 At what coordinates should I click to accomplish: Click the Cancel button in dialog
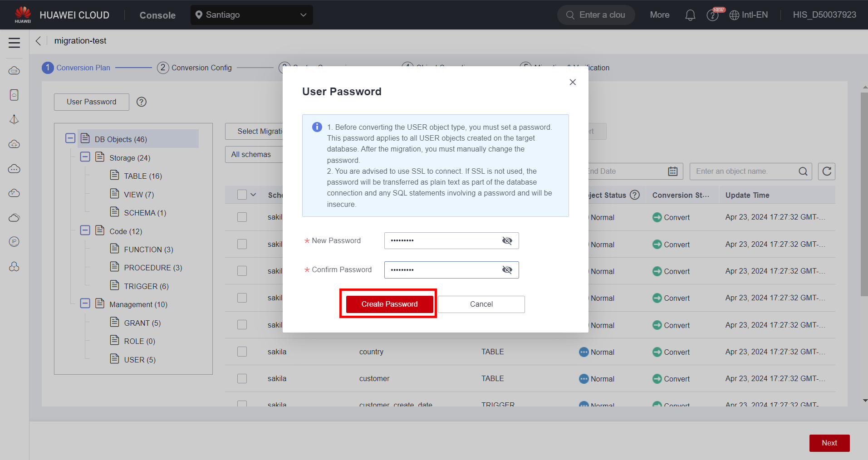pyautogui.click(x=481, y=304)
